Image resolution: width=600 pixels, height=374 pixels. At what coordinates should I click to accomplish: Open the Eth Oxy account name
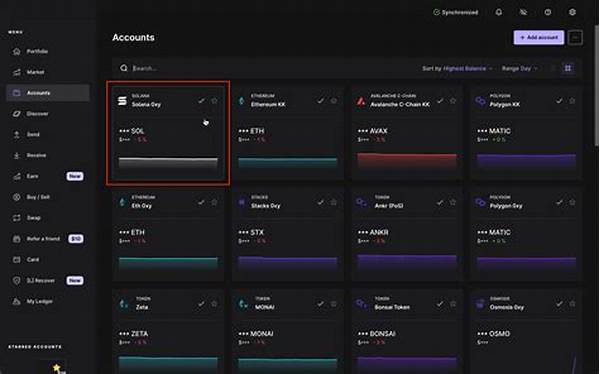(142, 206)
